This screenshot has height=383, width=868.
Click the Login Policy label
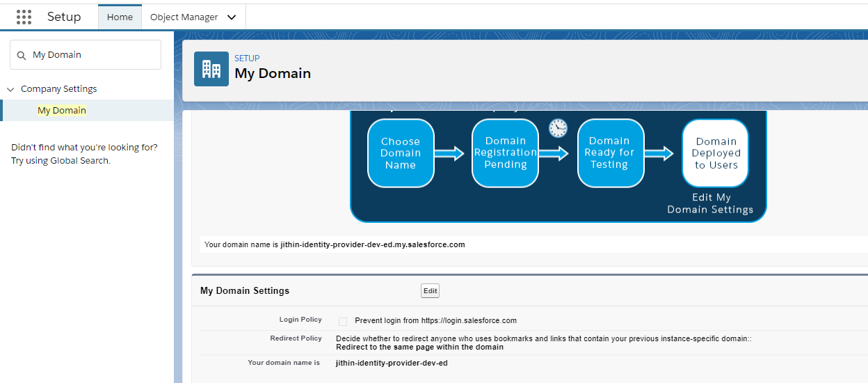(x=300, y=320)
